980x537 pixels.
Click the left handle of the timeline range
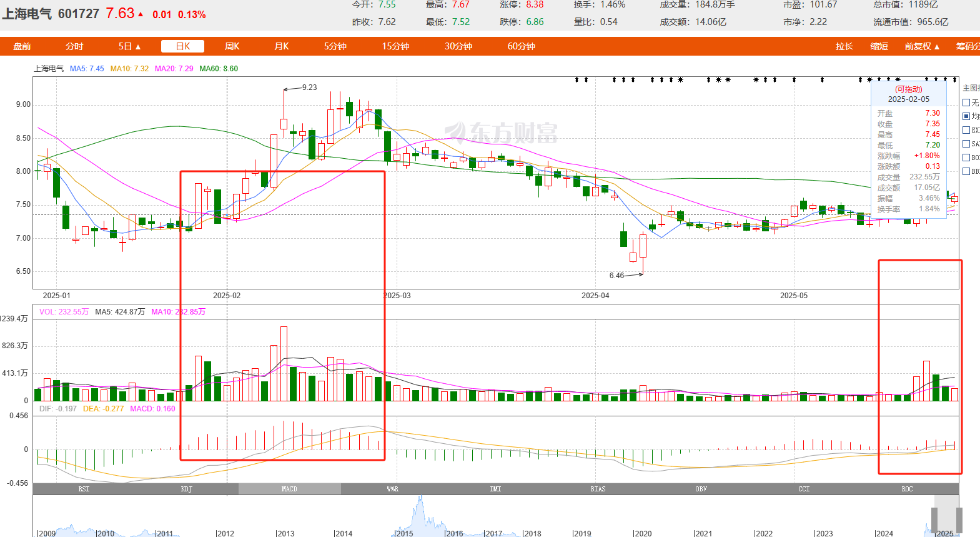pyautogui.click(x=934, y=520)
